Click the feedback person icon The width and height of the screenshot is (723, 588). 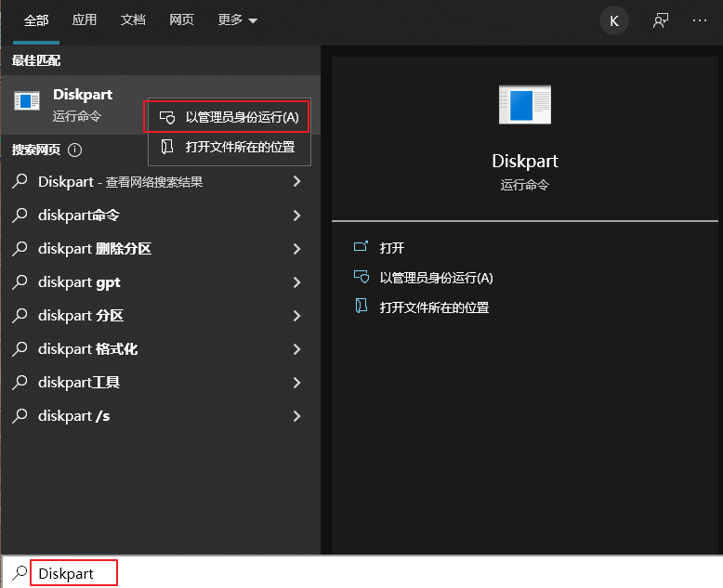(661, 20)
